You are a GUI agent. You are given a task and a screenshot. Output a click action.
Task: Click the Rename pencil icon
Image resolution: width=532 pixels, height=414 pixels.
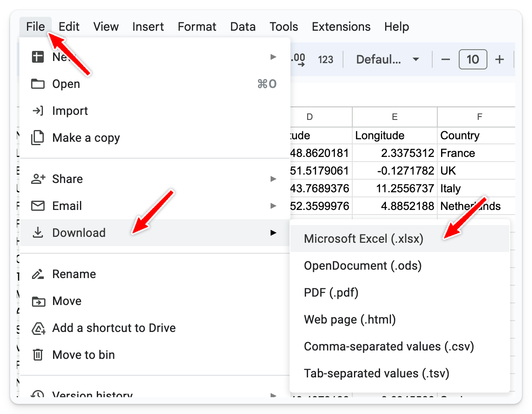pyautogui.click(x=38, y=274)
